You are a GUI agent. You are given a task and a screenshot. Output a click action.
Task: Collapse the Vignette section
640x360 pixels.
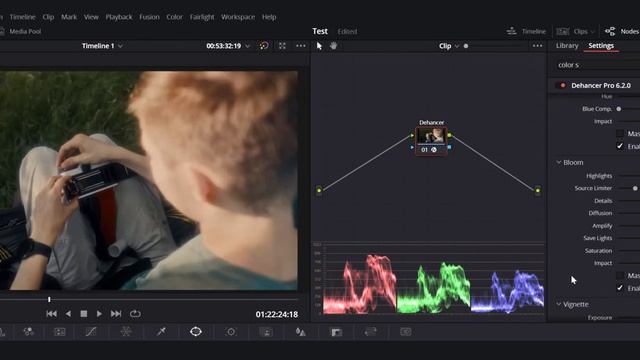559,304
